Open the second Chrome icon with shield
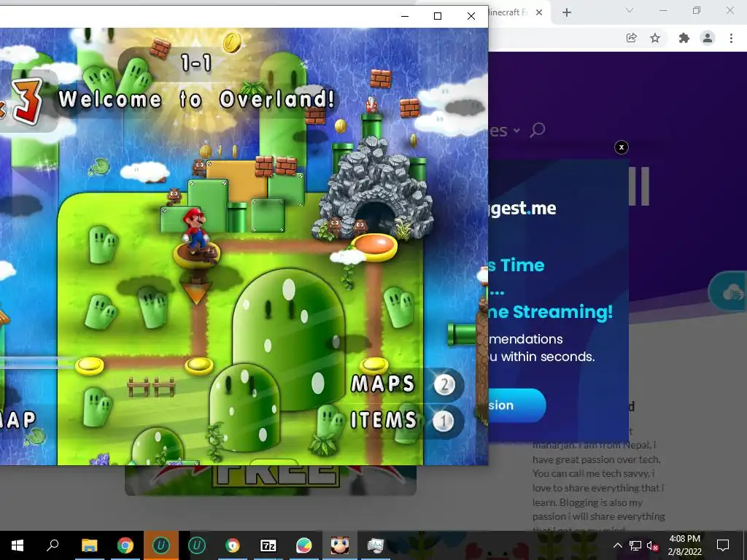Image resolution: width=747 pixels, height=560 pixels. [233, 545]
